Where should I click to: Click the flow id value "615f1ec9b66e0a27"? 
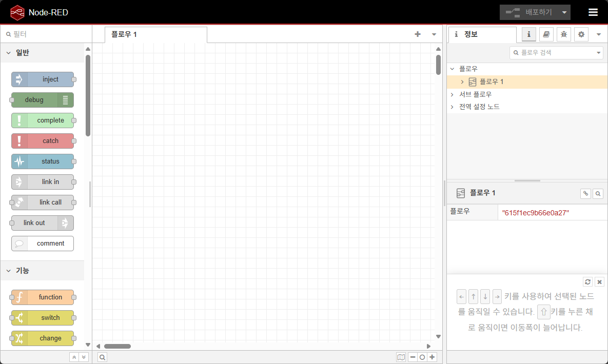pos(536,213)
